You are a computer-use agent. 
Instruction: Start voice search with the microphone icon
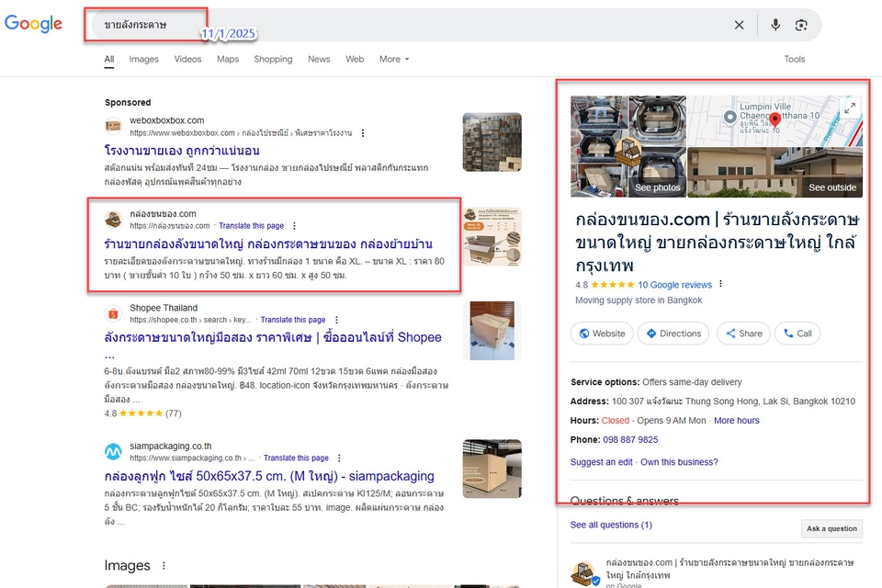tap(775, 25)
